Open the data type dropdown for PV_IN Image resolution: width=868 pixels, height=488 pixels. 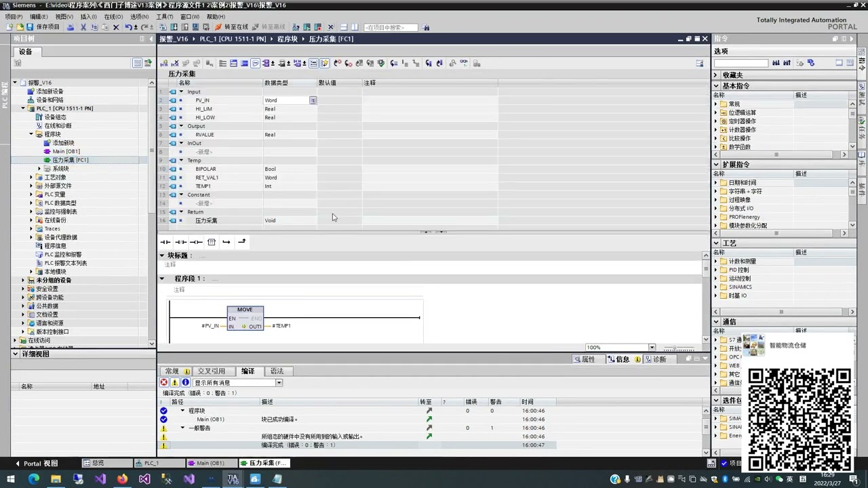[x=313, y=100]
